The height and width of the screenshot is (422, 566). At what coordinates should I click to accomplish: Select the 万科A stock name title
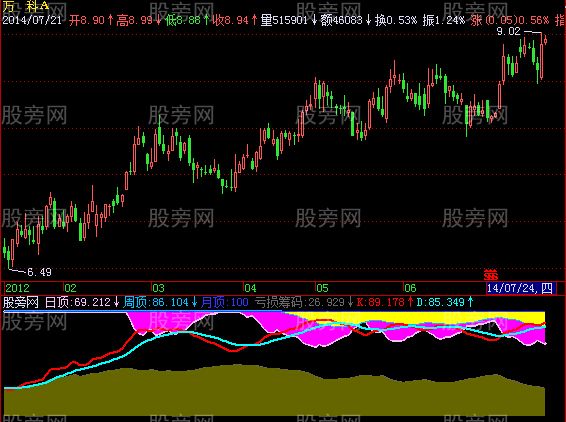click(26, 5)
